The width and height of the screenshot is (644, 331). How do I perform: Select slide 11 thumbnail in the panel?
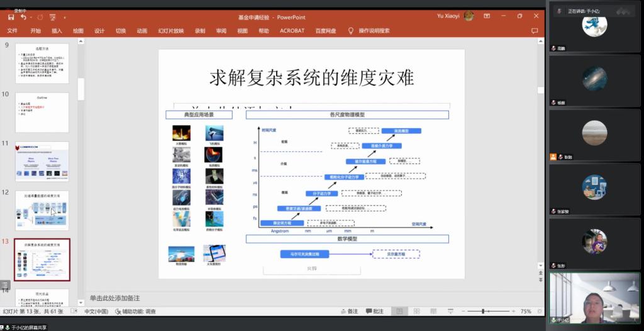(x=42, y=161)
